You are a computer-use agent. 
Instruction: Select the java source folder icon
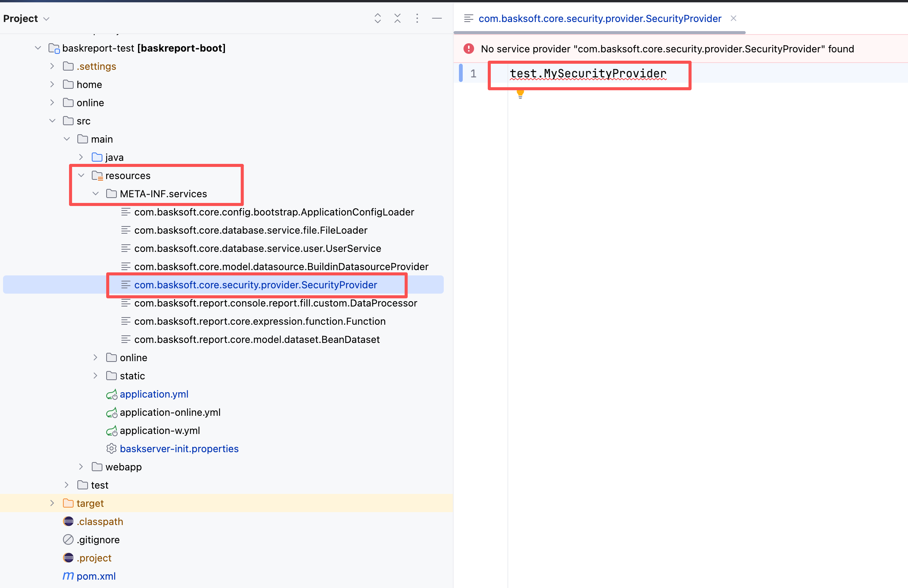[97, 157]
